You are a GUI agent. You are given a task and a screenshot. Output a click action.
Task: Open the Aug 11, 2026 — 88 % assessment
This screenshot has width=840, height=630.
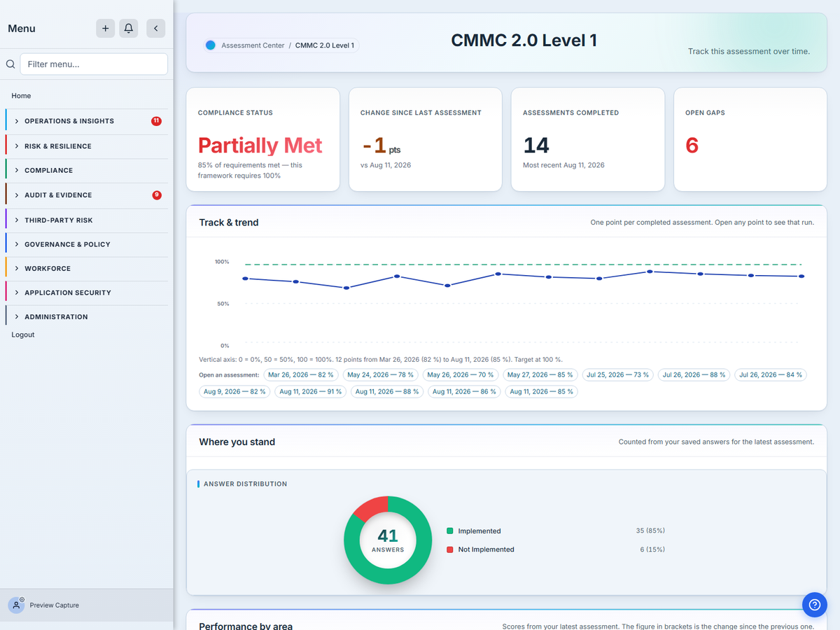tap(387, 391)
